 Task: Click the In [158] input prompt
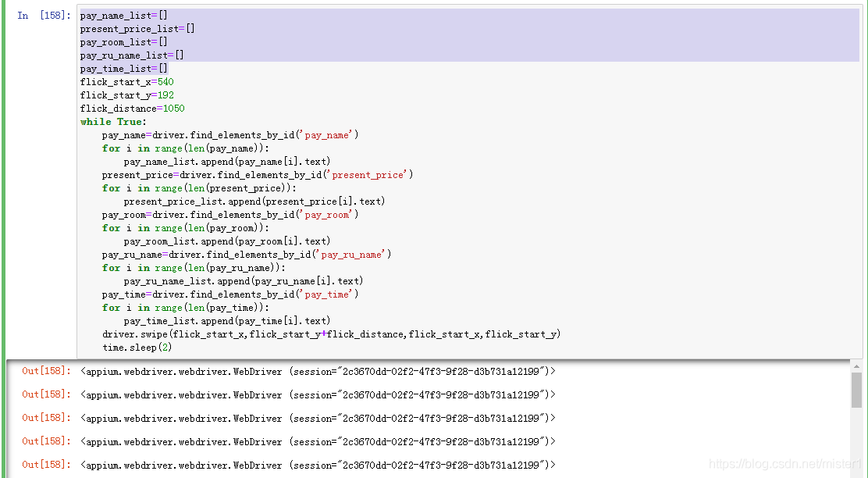tap(45, 16)
